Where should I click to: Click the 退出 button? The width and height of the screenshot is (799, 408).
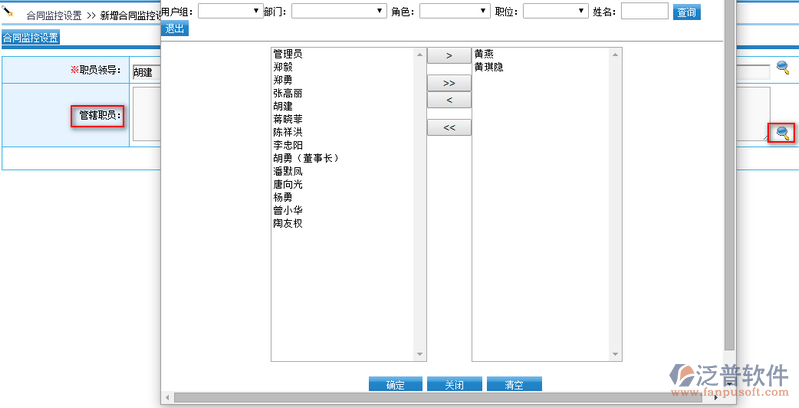174,28
